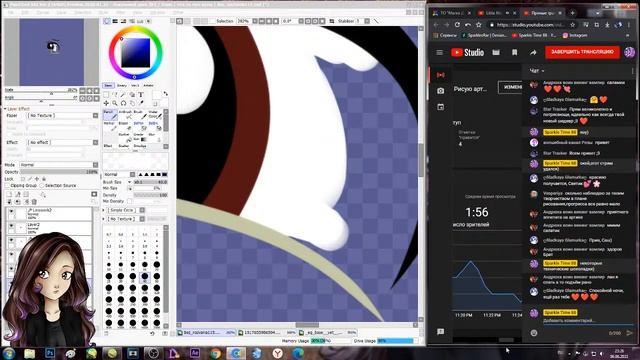Toggle the color wheel panel icon
Image resolution: width=640 pixels, height=360 pixels.
(107, 21)
